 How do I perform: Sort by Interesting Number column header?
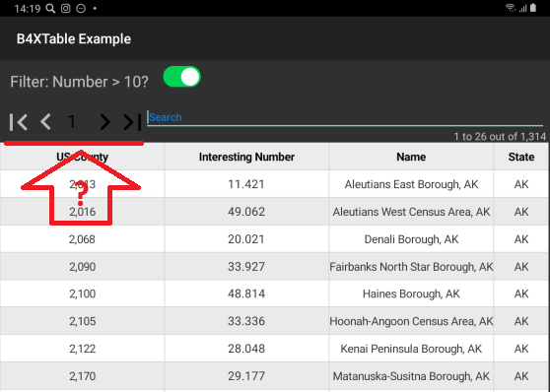(x=246, y=157)
